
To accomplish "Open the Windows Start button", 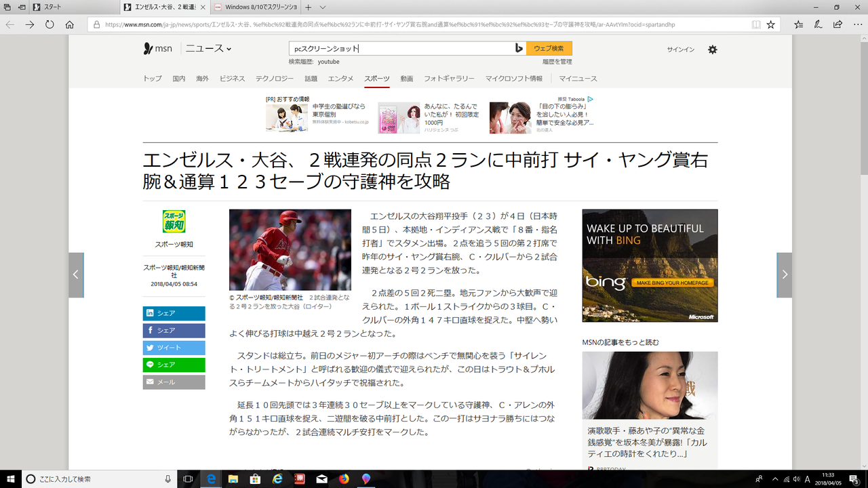I will [x=10, y=479].
